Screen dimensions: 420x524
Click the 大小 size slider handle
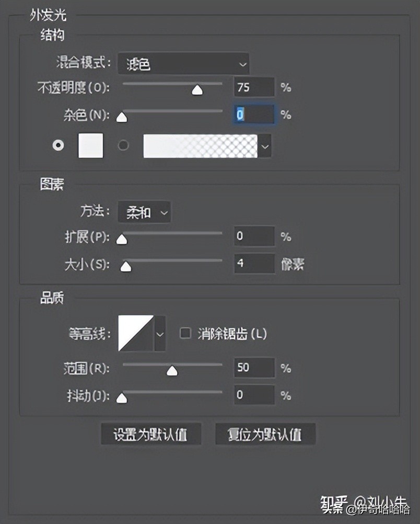click(126, 267)
